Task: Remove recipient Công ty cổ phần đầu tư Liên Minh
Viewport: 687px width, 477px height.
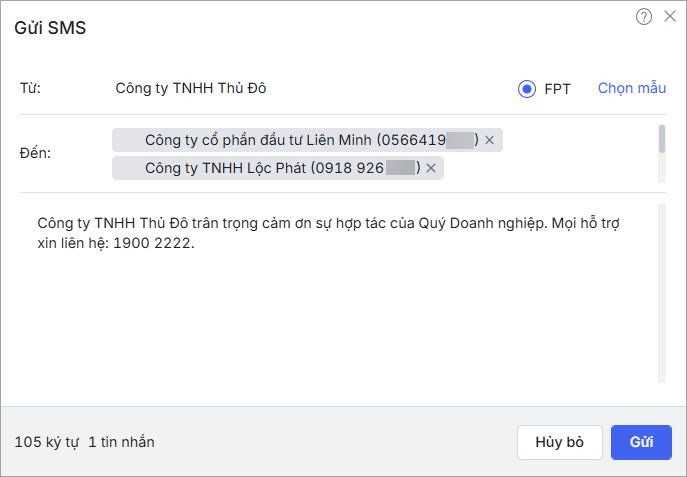Action: 490,140
